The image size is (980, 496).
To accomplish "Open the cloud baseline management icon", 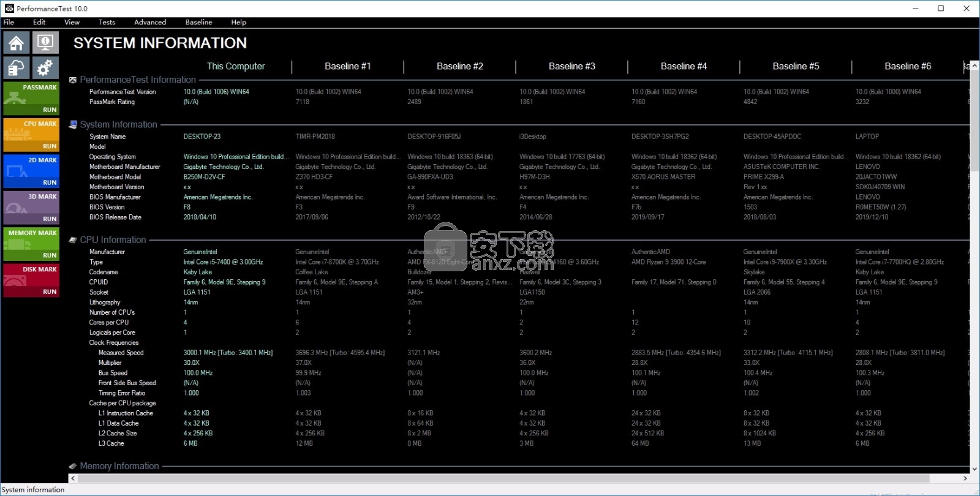I will tap(17, 67).
